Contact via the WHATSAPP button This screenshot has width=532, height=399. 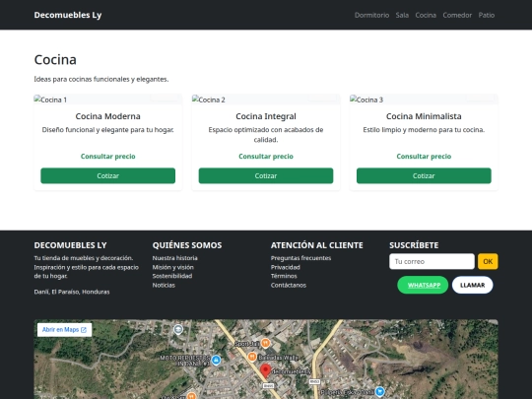point(423,285)
